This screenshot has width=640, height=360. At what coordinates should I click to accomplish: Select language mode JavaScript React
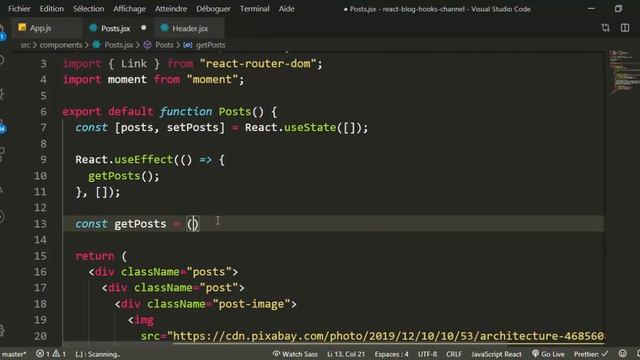(496, 354)
